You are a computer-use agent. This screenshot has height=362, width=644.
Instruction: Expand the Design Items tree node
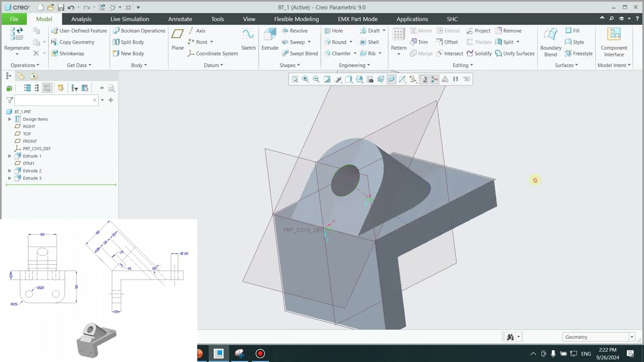point(10,119)
